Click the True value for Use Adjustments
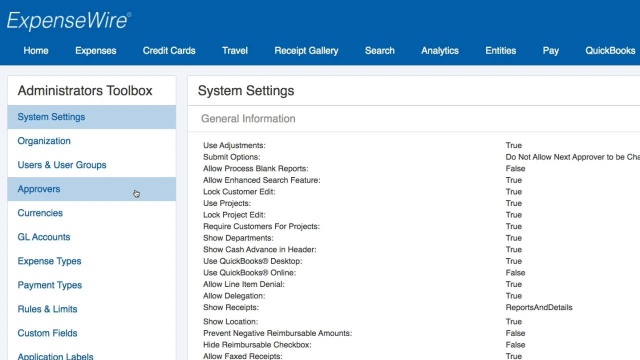The image size is (640, 360). pos(513,145)
